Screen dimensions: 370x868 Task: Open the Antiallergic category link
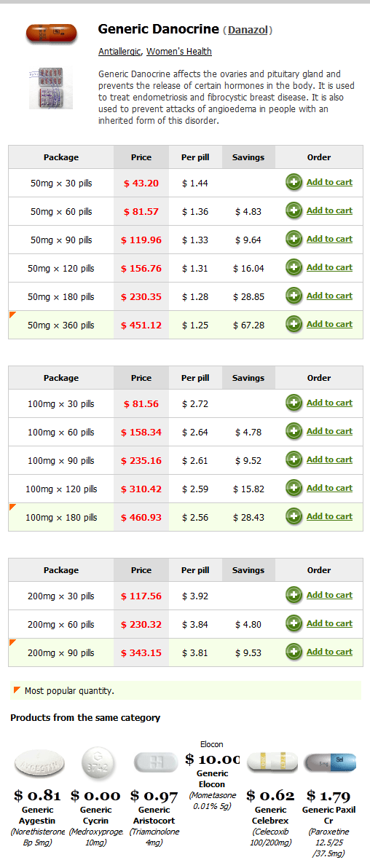(x=120, y=52)
